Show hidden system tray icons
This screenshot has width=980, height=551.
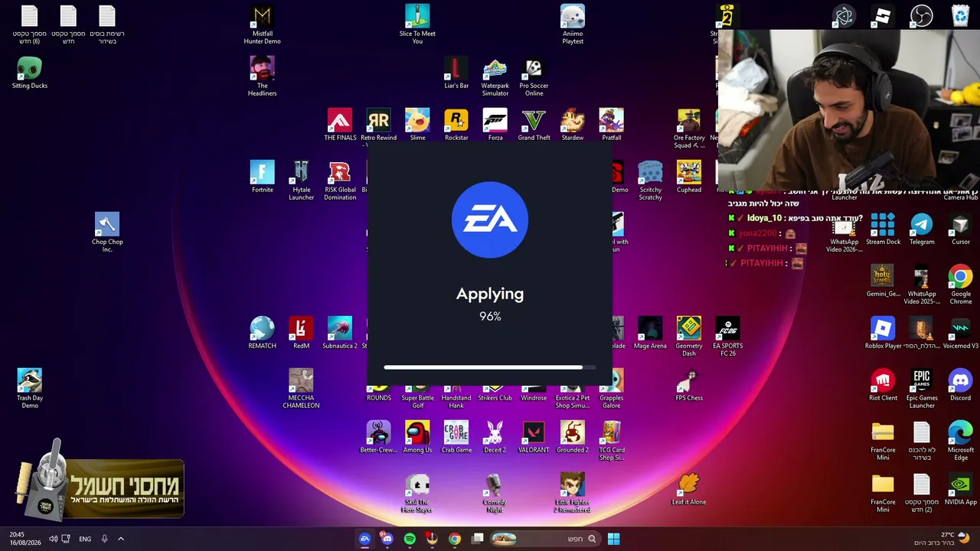tap(120, 539)
